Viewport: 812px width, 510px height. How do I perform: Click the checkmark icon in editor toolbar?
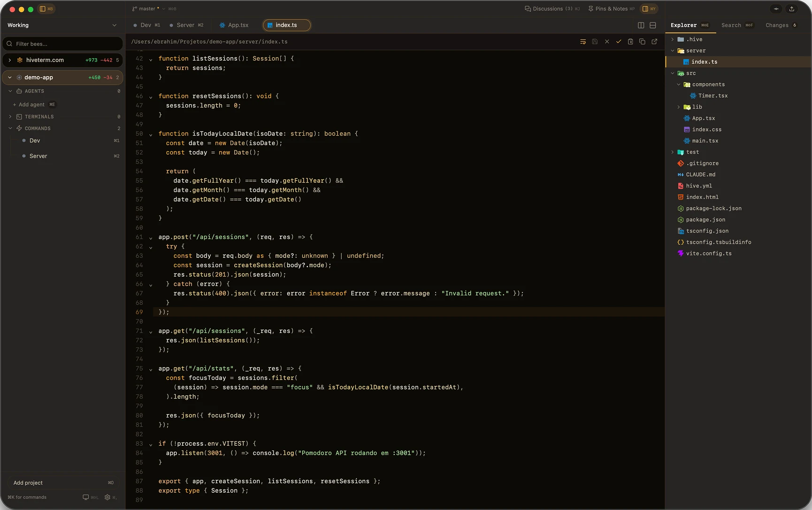(619, 42)
